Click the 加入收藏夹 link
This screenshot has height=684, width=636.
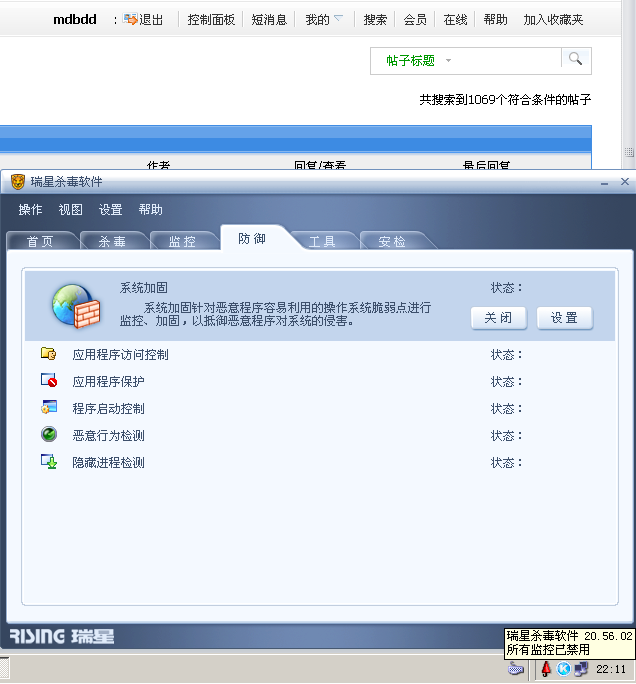[x=553, y=20]
